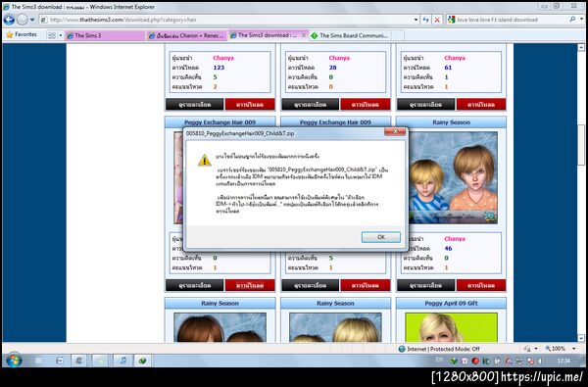Click the page scrollbar up arrow
The width and height of the screenshot is (588, 387).
[x=581, y=47]
